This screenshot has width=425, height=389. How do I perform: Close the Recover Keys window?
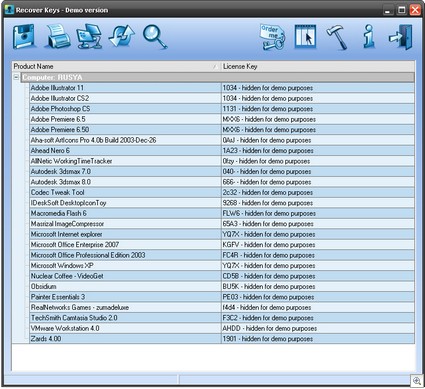415,10
